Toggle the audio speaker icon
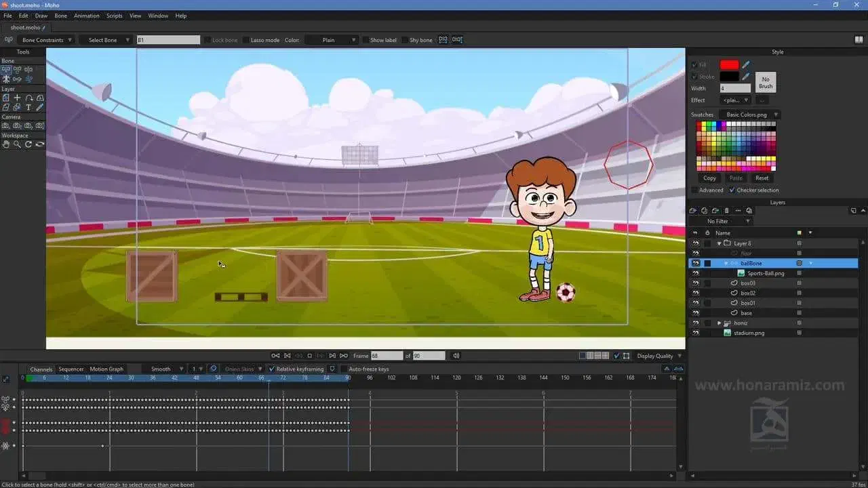Screen dimensions: 868x488 pyautogui.click(x=456, y=356)
